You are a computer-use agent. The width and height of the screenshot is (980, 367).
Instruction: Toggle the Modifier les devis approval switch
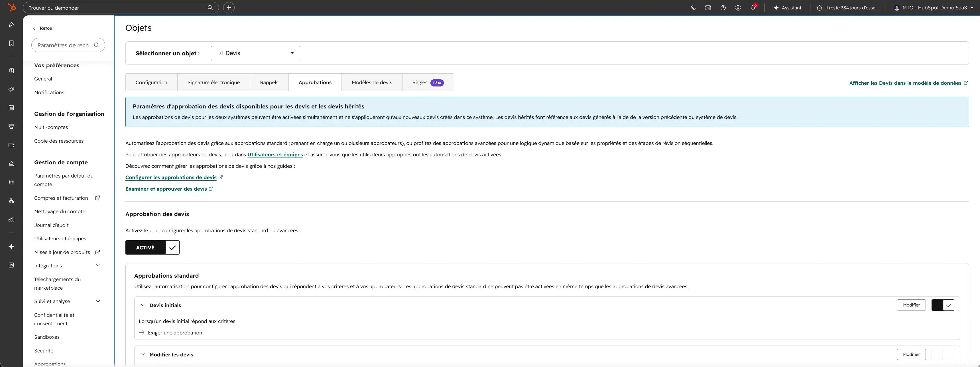[943, 354]
